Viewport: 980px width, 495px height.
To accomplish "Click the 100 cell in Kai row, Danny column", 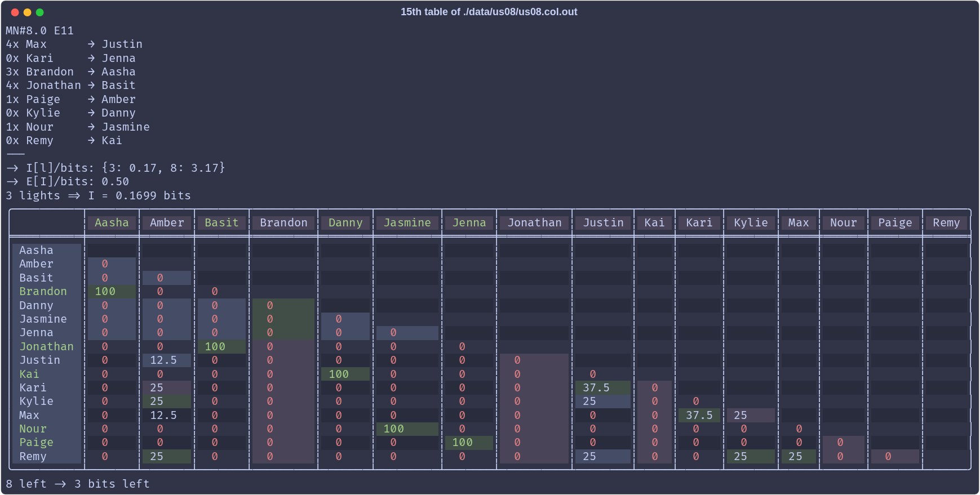I will tap(345, 374).
